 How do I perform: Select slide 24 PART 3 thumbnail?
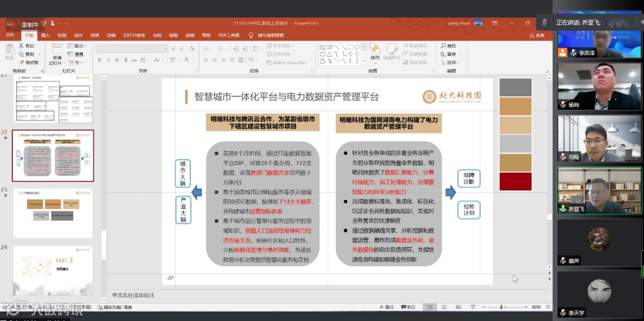pyautogui.click(x=53, y=270)
